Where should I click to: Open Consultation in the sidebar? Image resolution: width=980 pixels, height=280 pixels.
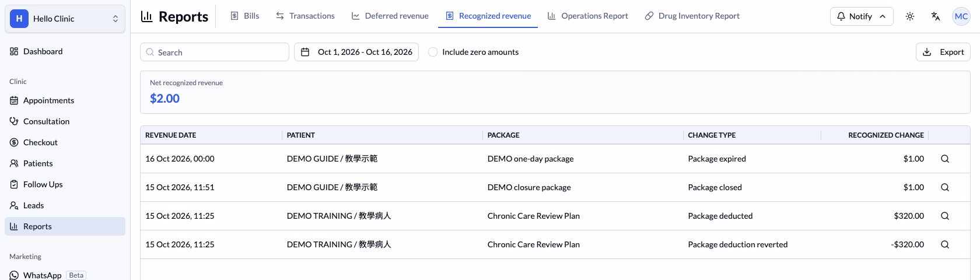tap(65, 121)
